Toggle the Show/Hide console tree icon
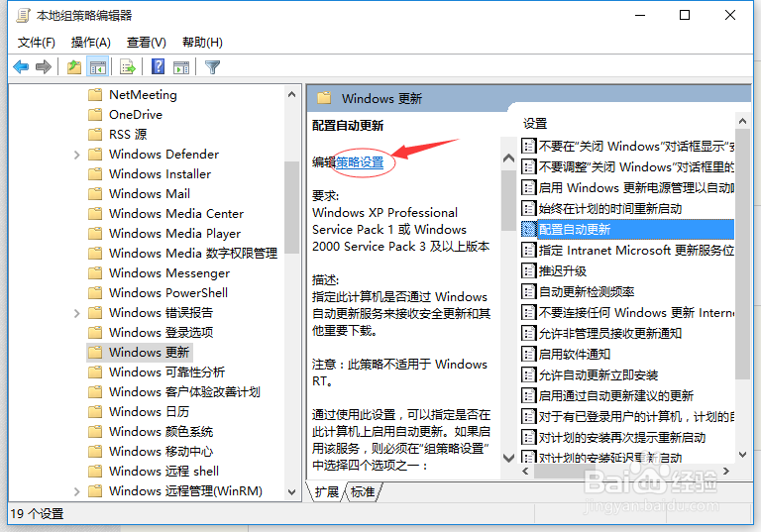The width and height of the screenshot is (761, 532). point(97,66)
